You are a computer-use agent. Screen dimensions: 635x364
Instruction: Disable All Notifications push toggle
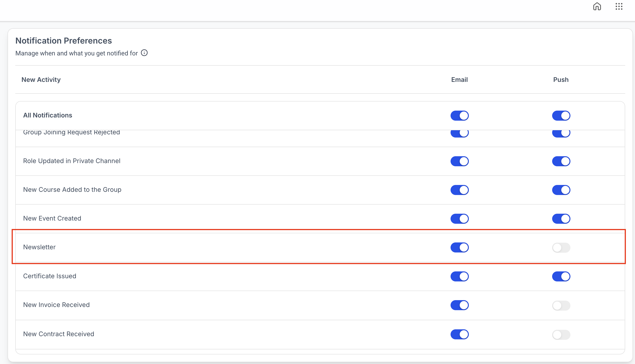[x=561, y=115]
